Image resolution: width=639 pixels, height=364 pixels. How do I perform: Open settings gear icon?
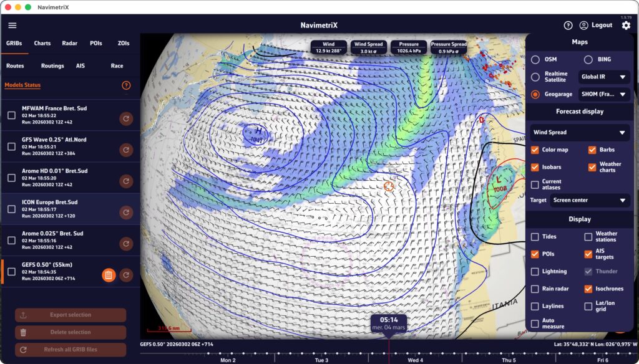[626, 26]
